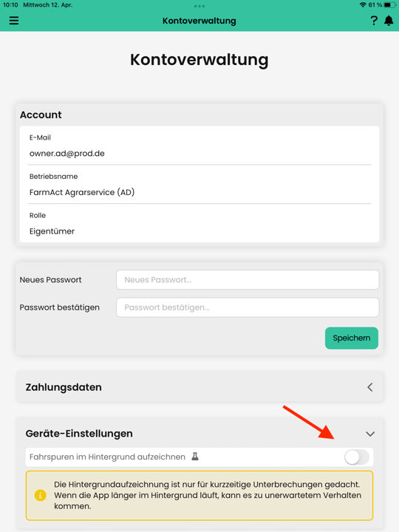399x532 pixels.
Task: Enable Fahrspuren im Hintergrund aufzeichnen switch
Action: pyautogui.click(x=357, y=457)
